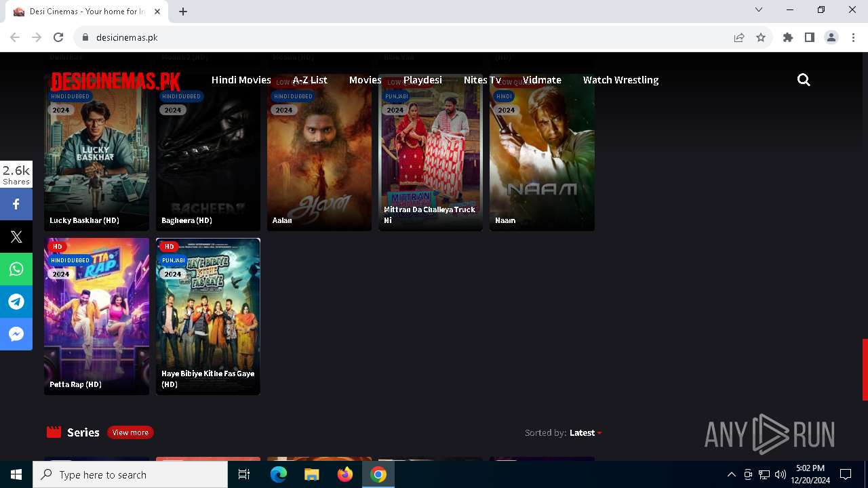Open Mittran Da Challeya Truck Ni poster
This screenshot has width=868, height=488.
431,152
